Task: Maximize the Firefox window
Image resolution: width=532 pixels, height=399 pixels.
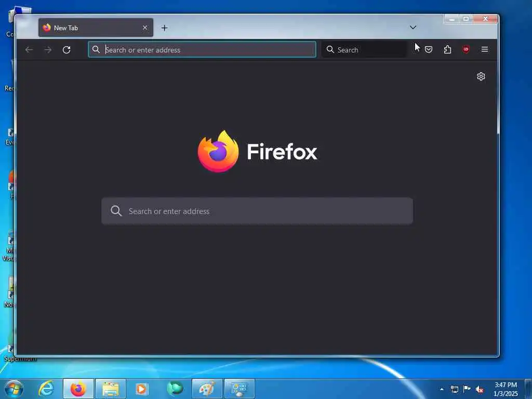Action: coord(466,19)
